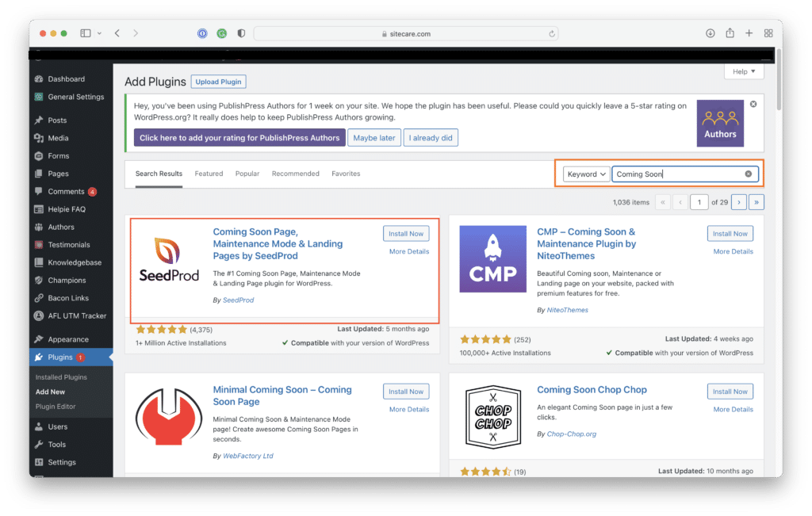Viewport: 812px width, 516px height.
Task: Open Pages via its icon
Action: coord(39,174)
